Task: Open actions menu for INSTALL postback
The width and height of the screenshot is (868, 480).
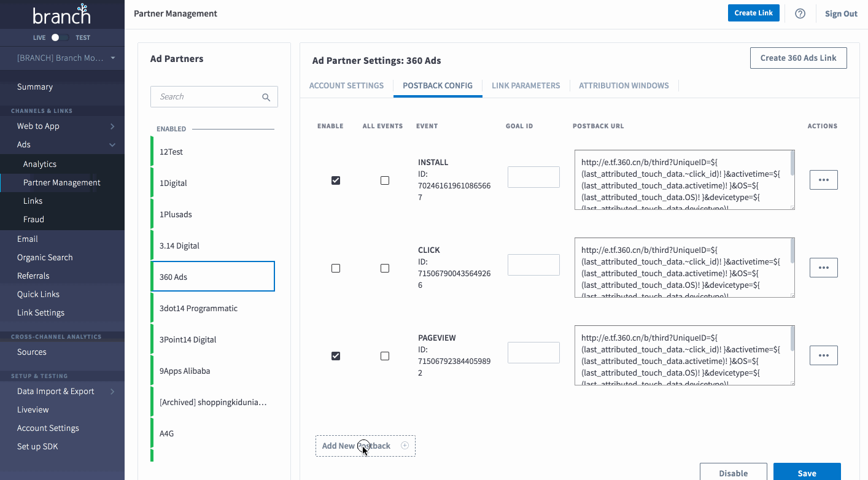Action: 824,180
